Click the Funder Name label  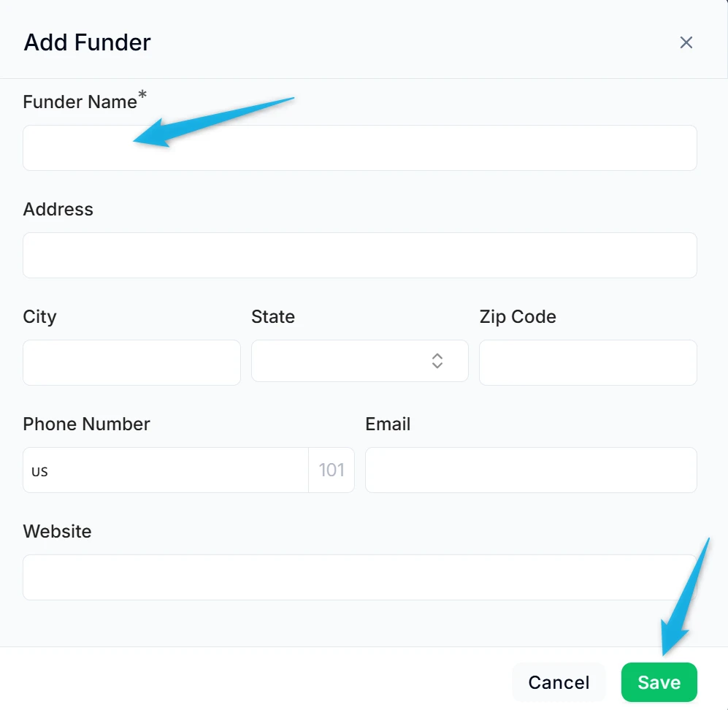point(80,102)
